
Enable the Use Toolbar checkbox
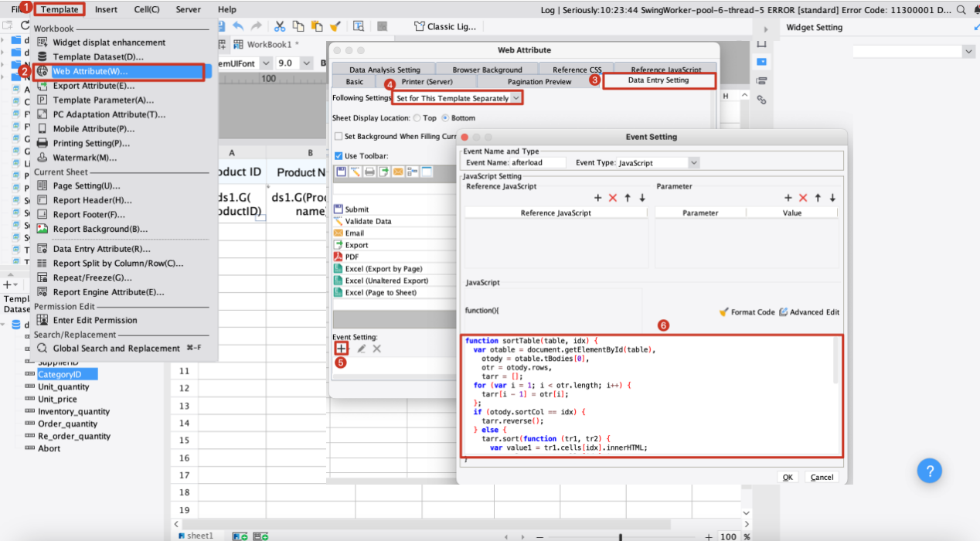coord(339,155)
